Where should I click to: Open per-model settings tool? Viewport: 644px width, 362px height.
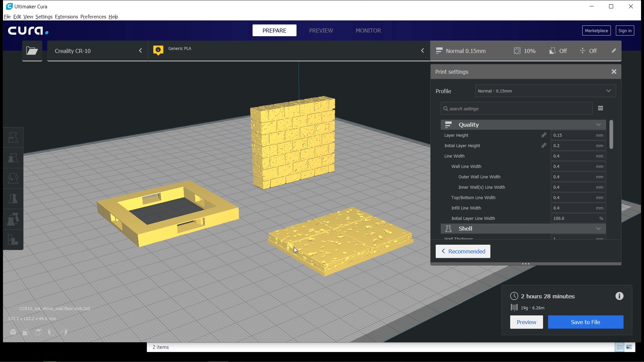(13, 220)
